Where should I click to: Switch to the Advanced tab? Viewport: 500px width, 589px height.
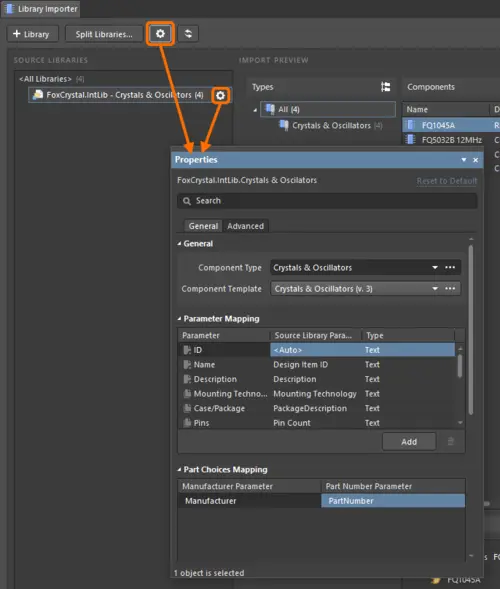245,226
